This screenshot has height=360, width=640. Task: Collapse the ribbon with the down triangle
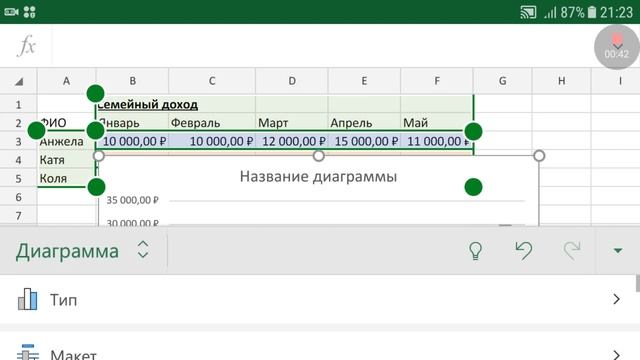618,251
